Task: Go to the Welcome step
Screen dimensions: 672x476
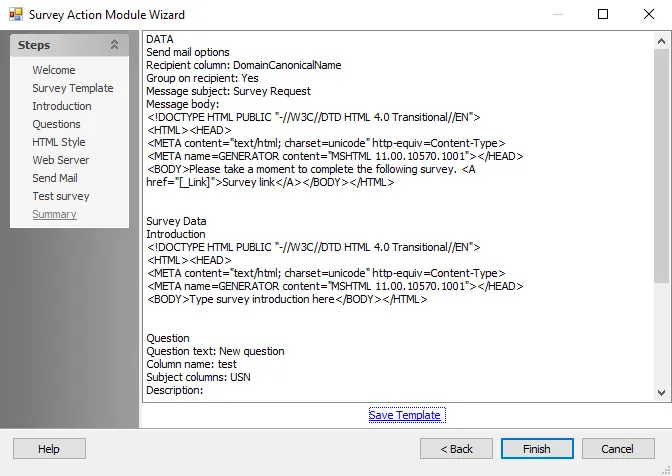Action: tap(54, 70)
